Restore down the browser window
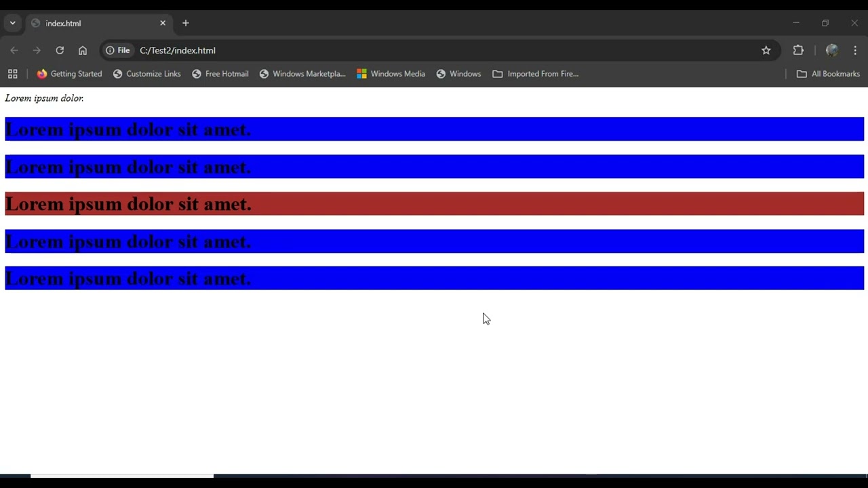 (825, 23)
